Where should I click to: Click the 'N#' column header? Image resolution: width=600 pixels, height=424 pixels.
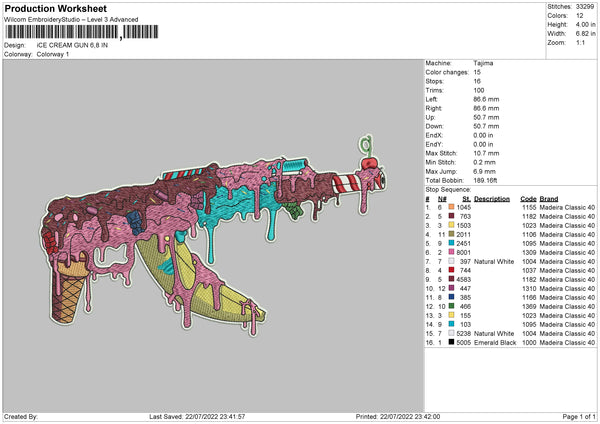(x=442, y=199)
